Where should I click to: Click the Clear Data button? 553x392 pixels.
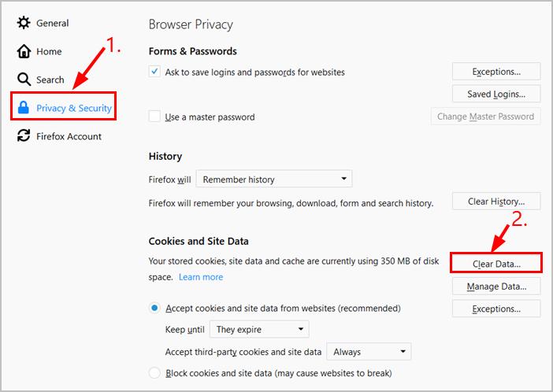point(496,264)
